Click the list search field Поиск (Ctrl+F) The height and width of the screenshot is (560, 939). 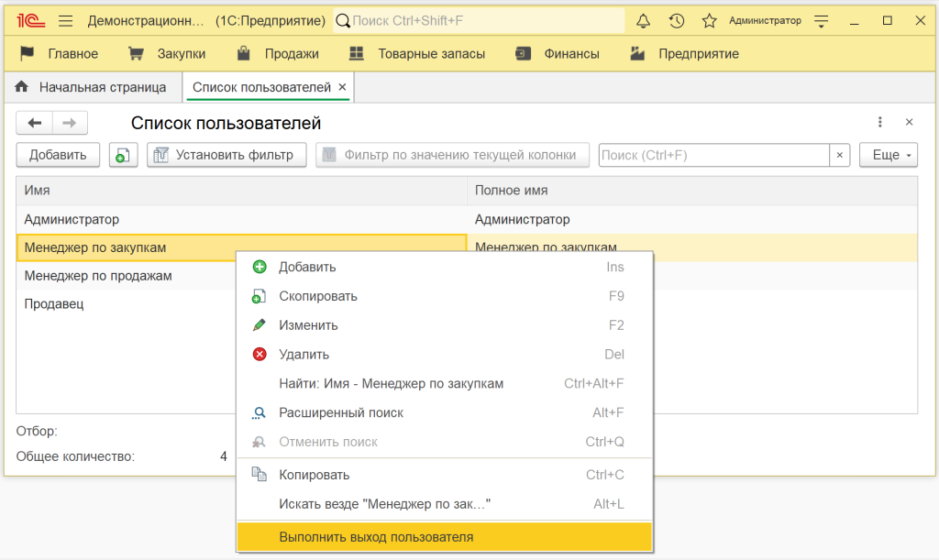713,156
